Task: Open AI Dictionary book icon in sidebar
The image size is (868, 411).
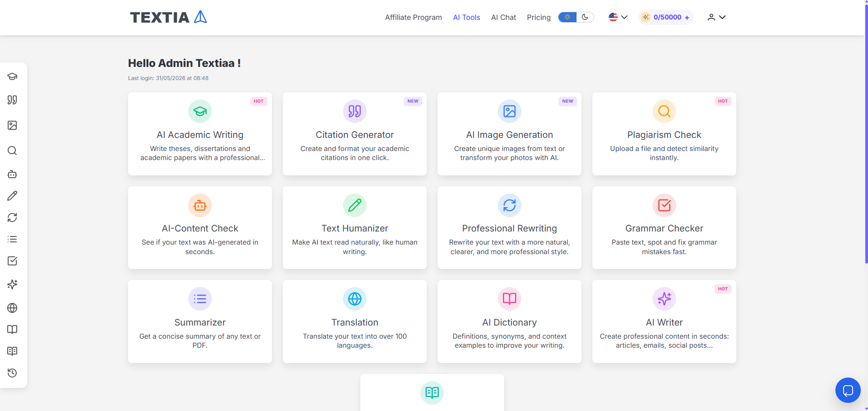Action: tap(12, 330)
